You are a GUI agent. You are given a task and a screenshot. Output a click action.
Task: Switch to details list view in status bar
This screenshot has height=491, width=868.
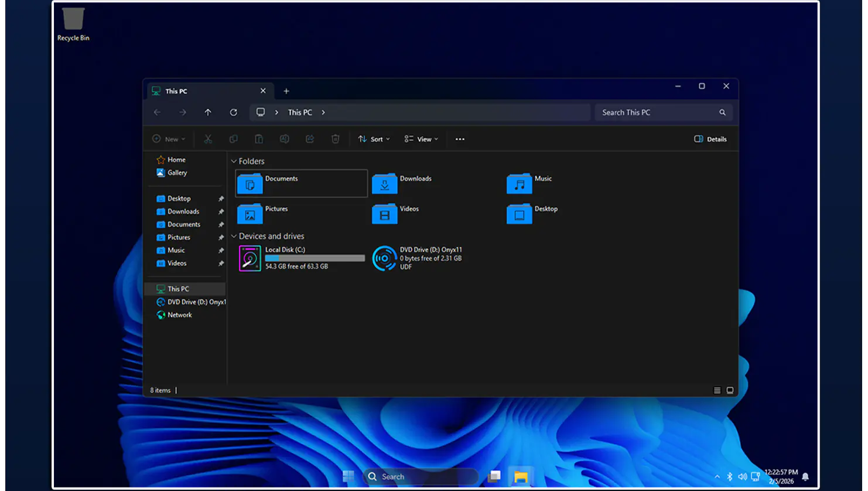(717, 390)
